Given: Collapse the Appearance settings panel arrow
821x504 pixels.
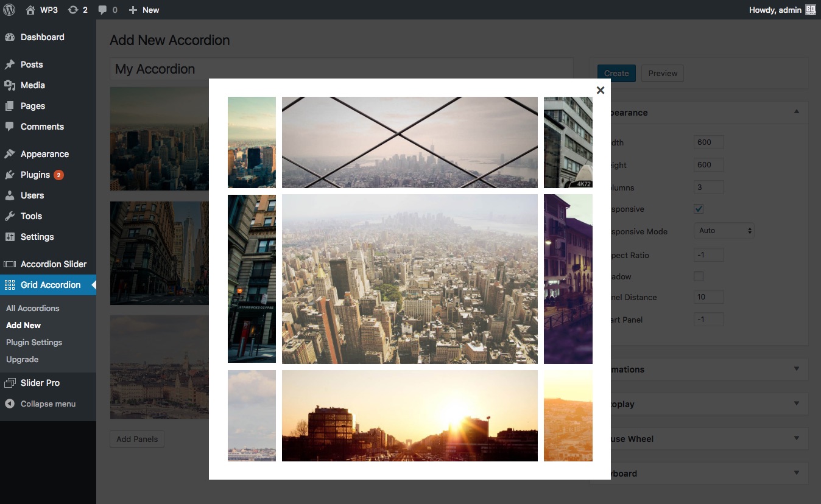Looking at the screenshot, I should [x=797, y=112].
